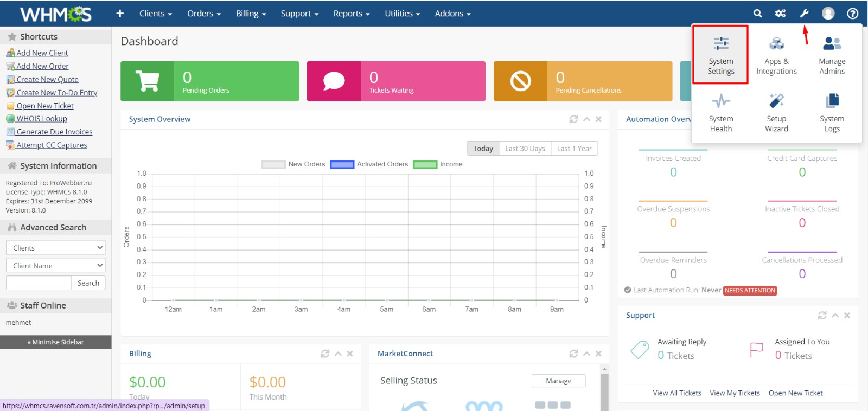
Task: Toggle Income series in chart legend
Action: [x=438, y=164]
